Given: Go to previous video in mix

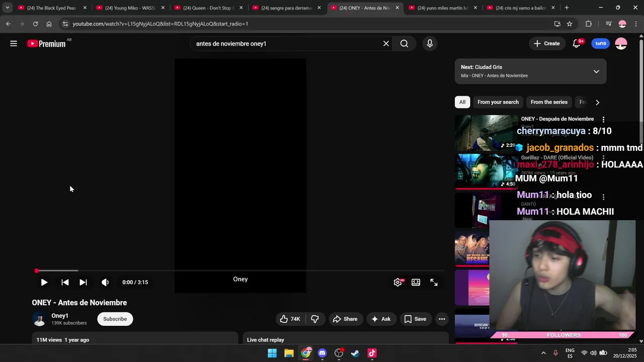Looking at the screenshot, I should [65, 282].
